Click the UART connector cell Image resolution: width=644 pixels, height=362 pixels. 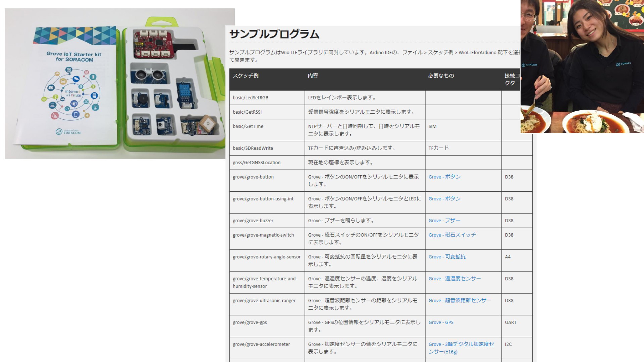[x=517, y=326]
